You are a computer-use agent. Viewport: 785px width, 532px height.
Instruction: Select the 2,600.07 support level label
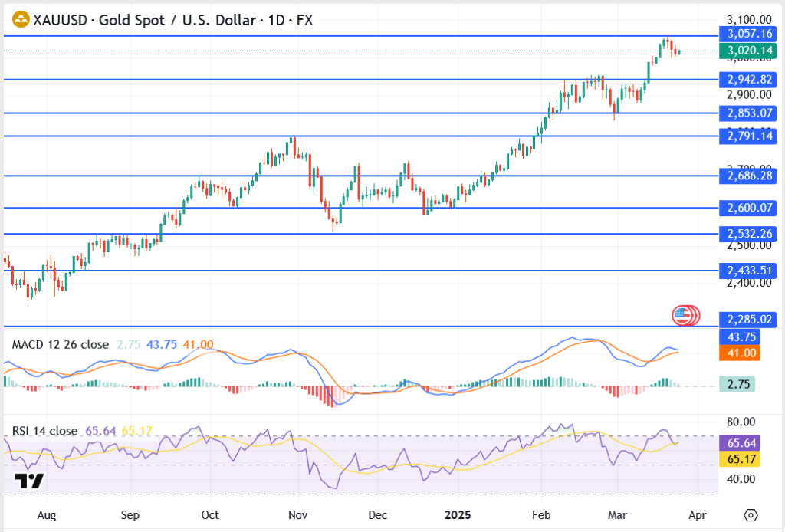[747, 208]
